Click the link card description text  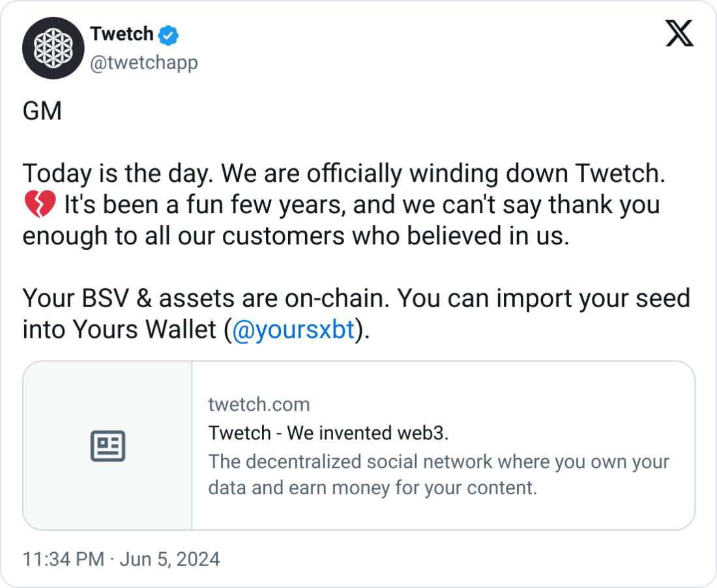pyautogui.click(x=439, y=475)
